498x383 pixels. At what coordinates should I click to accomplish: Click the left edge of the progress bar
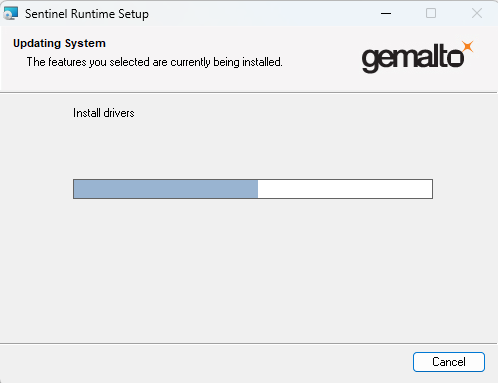[x=74, y=189]
